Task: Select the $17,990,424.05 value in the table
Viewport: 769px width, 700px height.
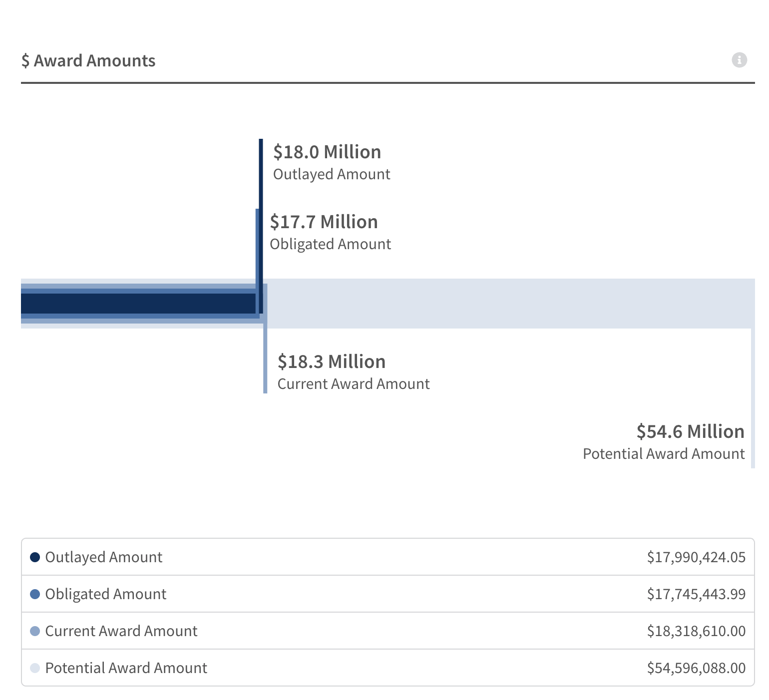Action: pos(696,557)
